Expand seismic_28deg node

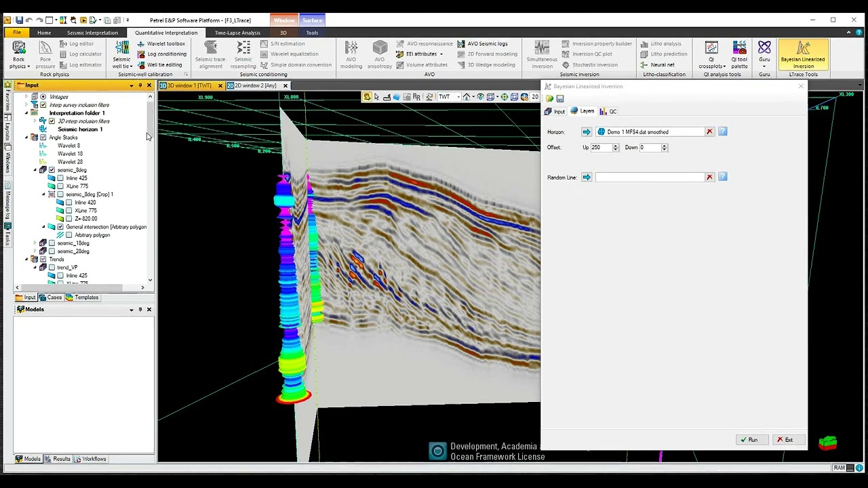pyautogui.click(x=35, y=251)
